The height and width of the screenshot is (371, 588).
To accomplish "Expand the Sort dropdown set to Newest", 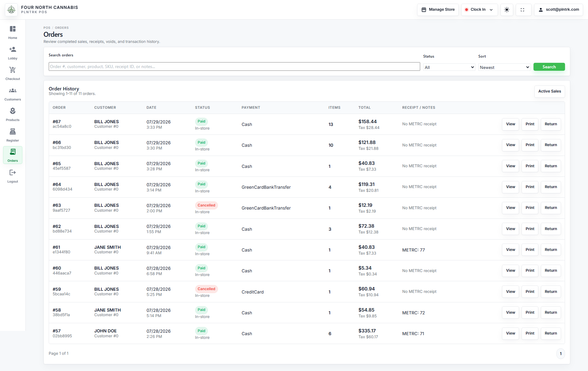I will 504,67.
